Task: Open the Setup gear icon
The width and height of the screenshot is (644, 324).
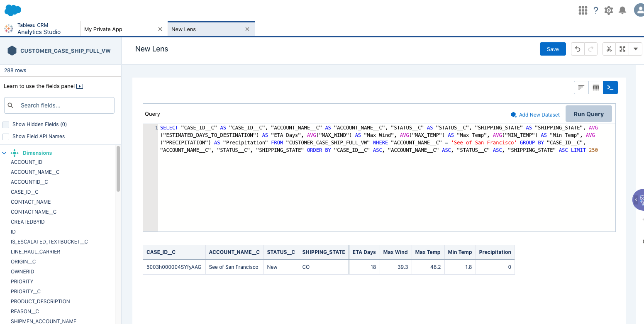Action: (609, 10)
